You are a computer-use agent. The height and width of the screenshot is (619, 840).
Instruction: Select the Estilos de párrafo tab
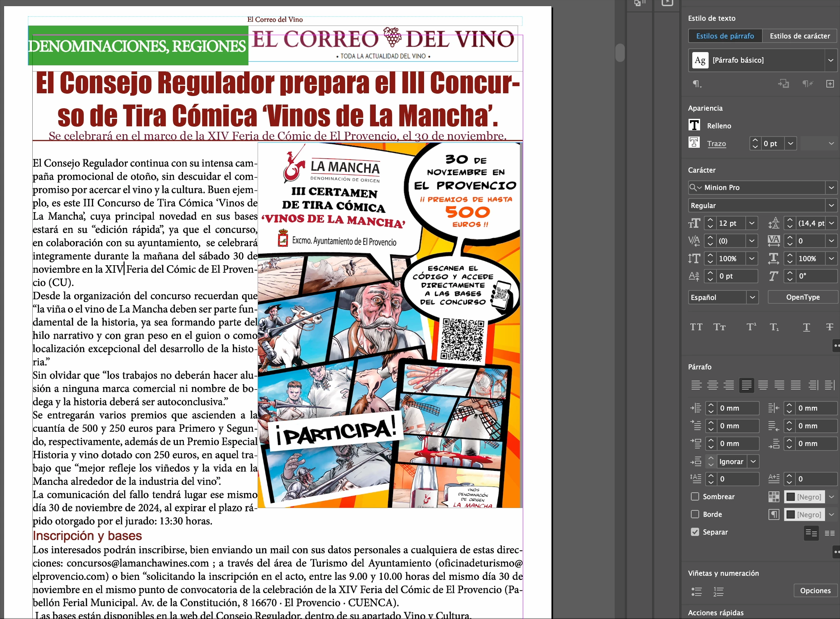click(725, 36)
